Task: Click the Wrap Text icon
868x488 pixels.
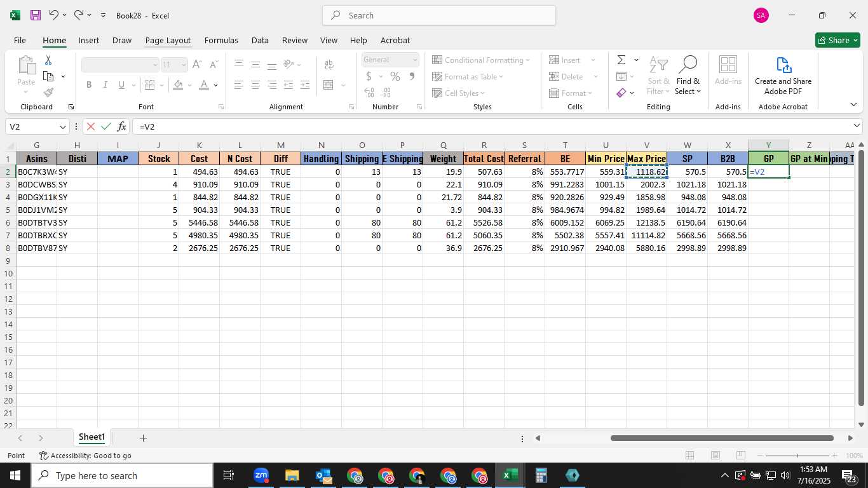Action: coord(329,64)
